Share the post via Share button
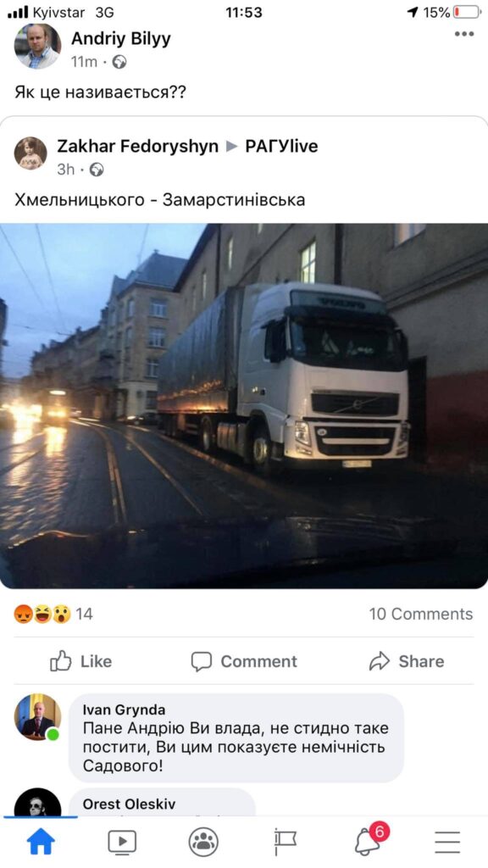Image resolution: width=488 pixels, height=868 pixels. (x=407, y=661)
